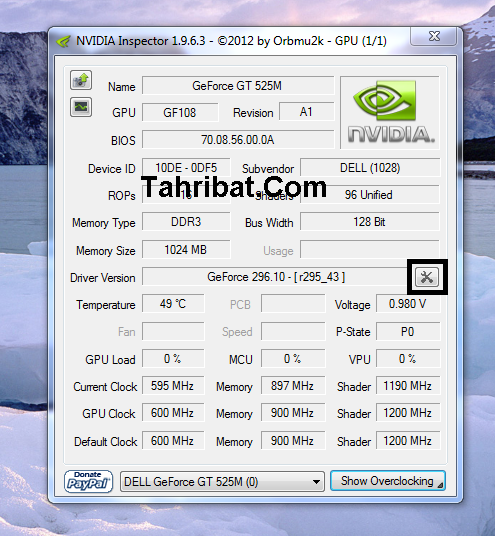Click the Voltage 0.980 V field
The image size is (495, 536).
tap(408, 304)
